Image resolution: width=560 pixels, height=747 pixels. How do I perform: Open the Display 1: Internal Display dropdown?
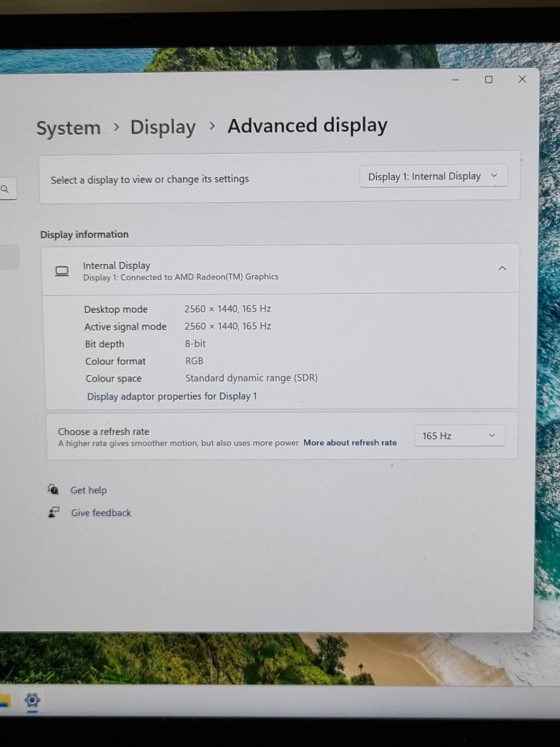[433, 177]
